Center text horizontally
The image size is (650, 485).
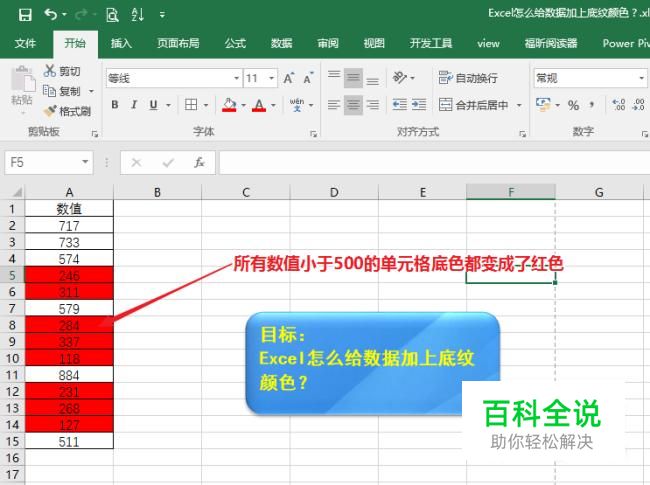tap(353, 105)
